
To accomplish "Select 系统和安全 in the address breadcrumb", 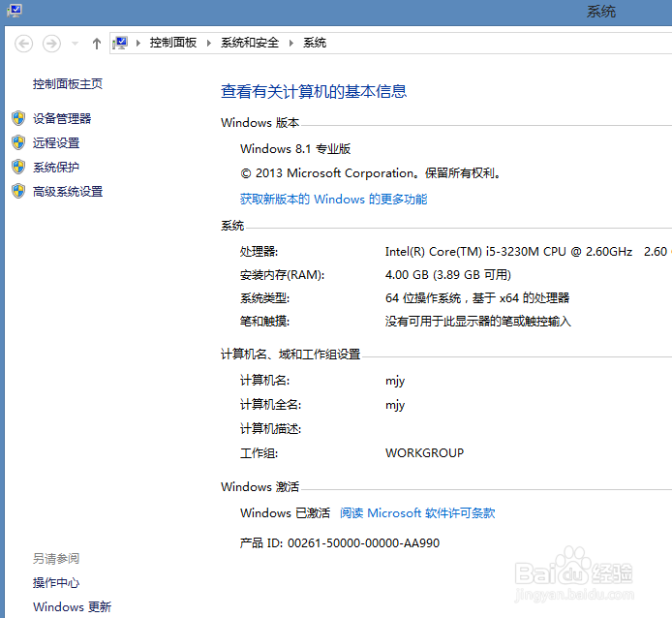I will (x=250, y=43).
